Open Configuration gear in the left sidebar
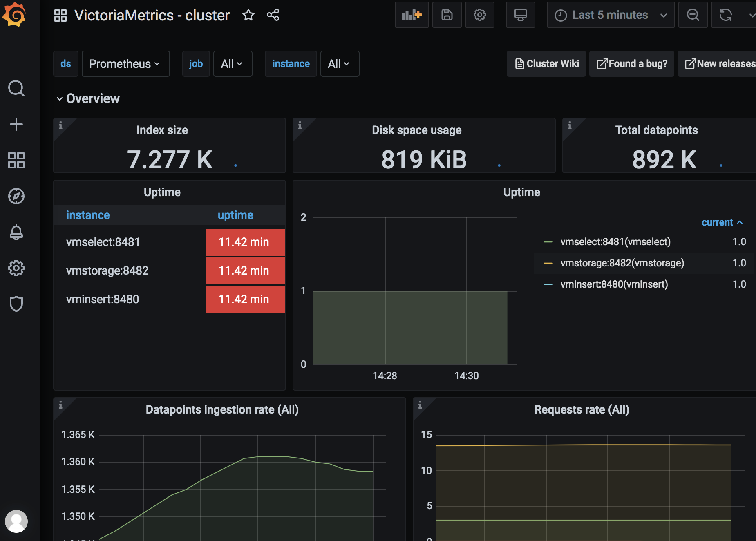This screenshot has width=756, height=541. click(x=16, y=268)
